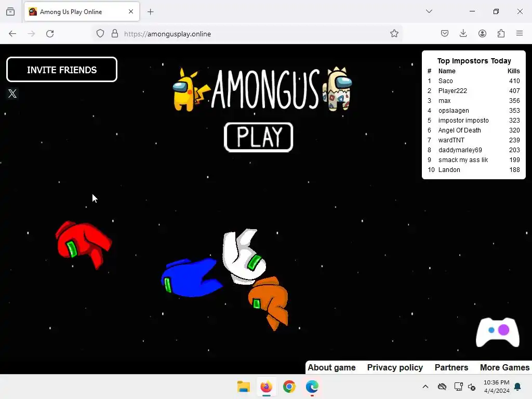Select the Among Us Play Online tab

pos(82,11)
